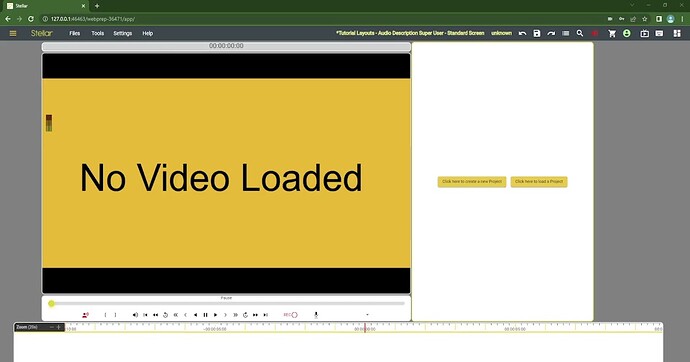Image resolution: width=690 pixels, height=362 pixels.
Task: Click here to load a Project
Action: point(539,182)
